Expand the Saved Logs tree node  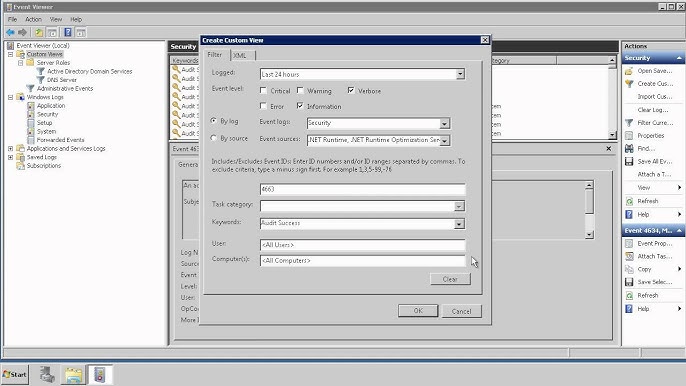click(x=10, y=157)
